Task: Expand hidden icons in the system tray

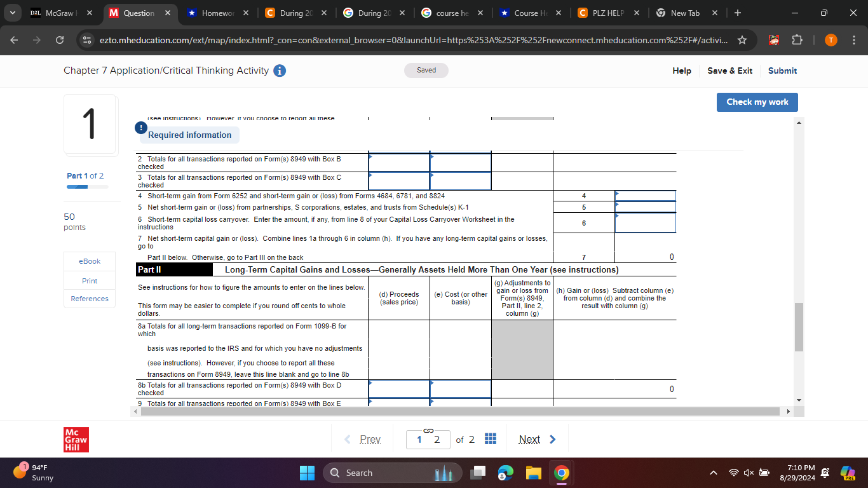Action: coord(713,473)
